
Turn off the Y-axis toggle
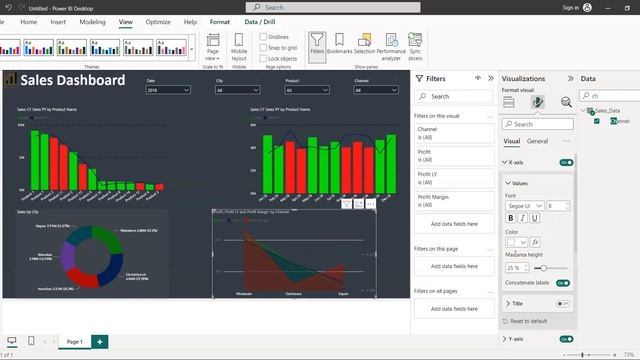coord(566,339)
